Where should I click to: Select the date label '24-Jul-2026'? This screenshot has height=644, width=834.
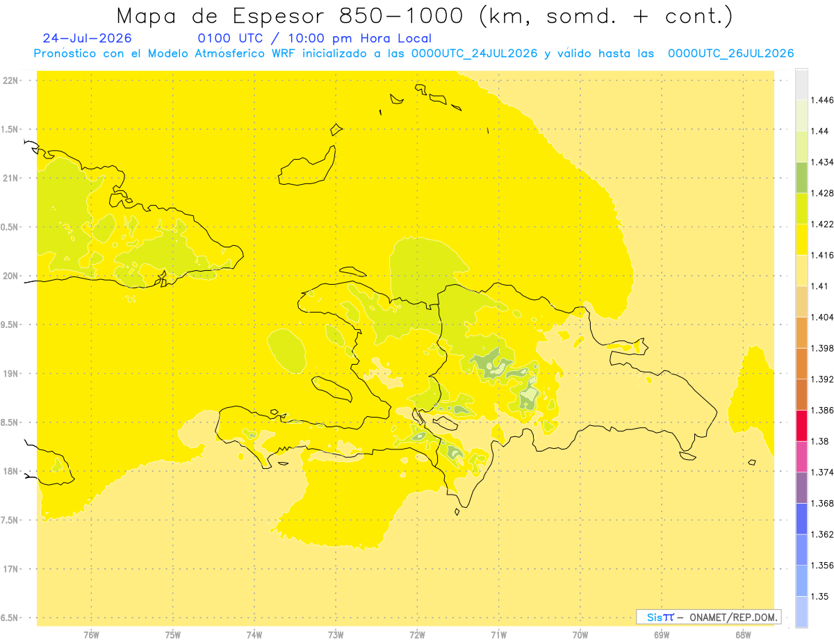click(87, 38)
